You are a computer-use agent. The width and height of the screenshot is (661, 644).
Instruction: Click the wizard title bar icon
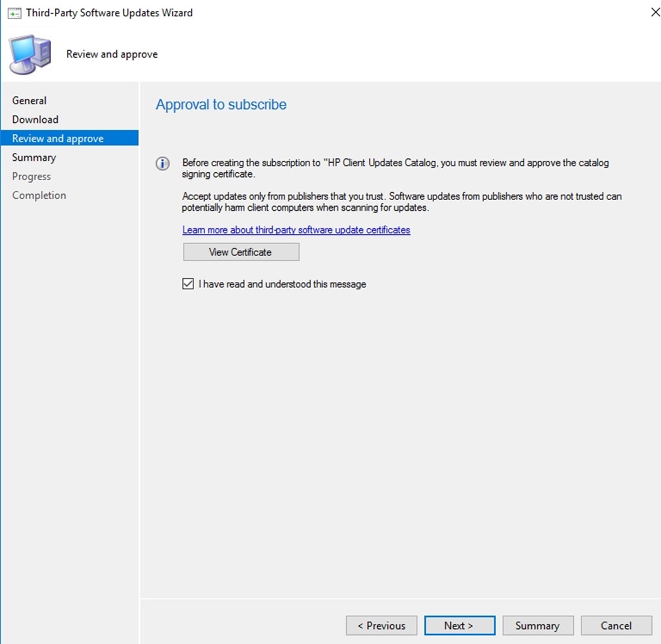pyautogui.click(x=14, y=13)
